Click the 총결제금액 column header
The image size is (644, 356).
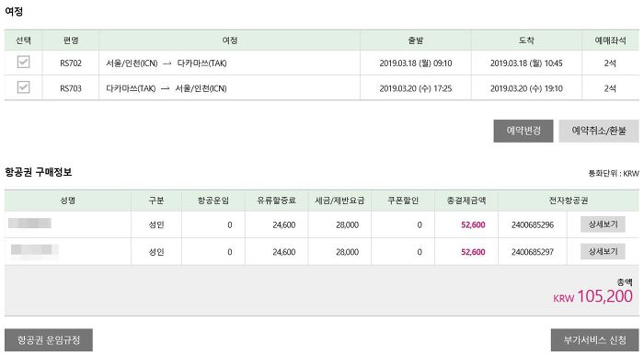(x=466, y=201)
